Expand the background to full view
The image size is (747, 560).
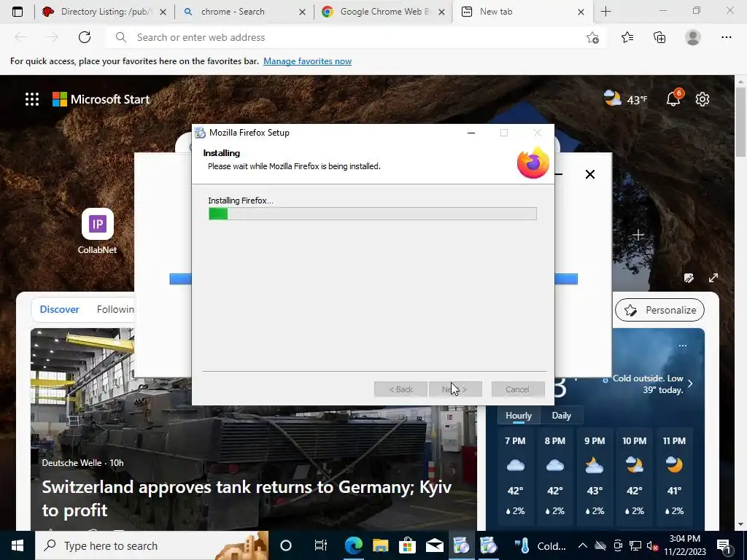click(x=713, y=278)
